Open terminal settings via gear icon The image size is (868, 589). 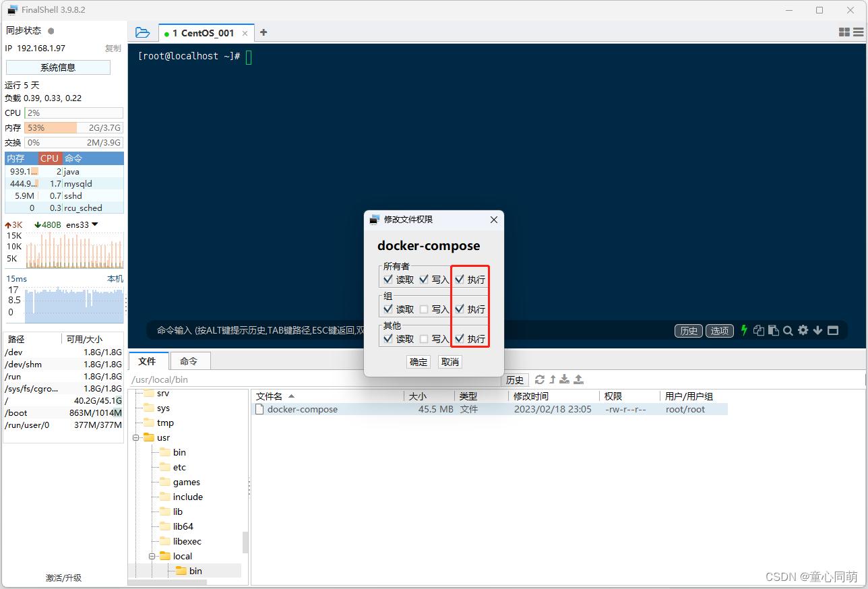(x=803, y=330)
